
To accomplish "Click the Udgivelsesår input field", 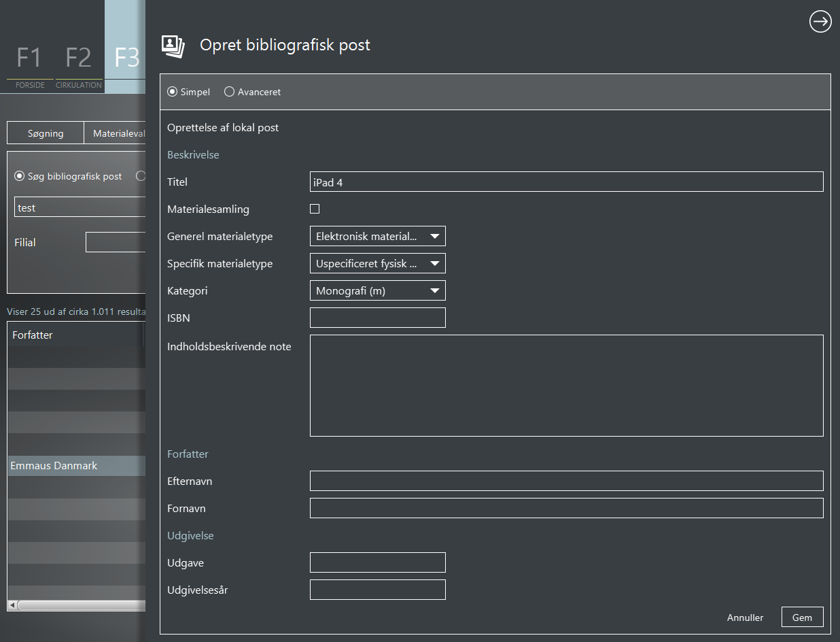I will tap(378, 590).
